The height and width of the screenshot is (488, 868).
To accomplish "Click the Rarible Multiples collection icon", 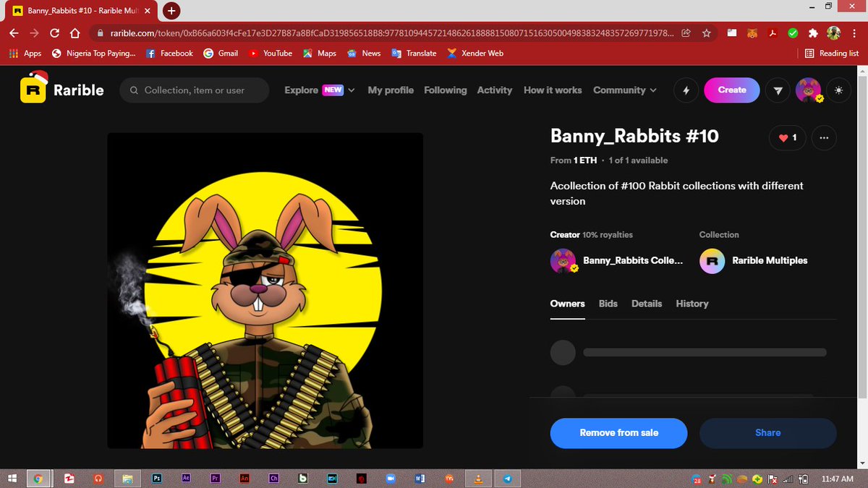I will [712, 261].
